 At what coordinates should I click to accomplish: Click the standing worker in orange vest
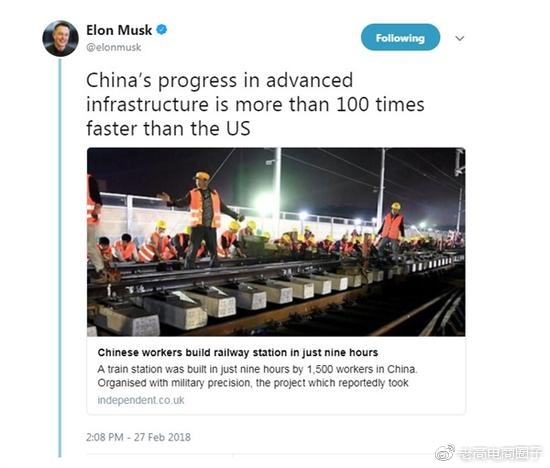point(202,219)
